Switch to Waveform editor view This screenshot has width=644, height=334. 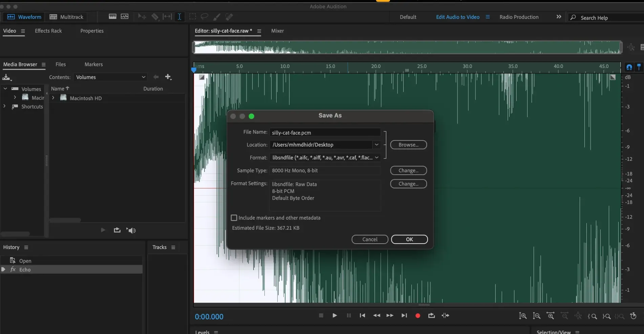point(24,17)
